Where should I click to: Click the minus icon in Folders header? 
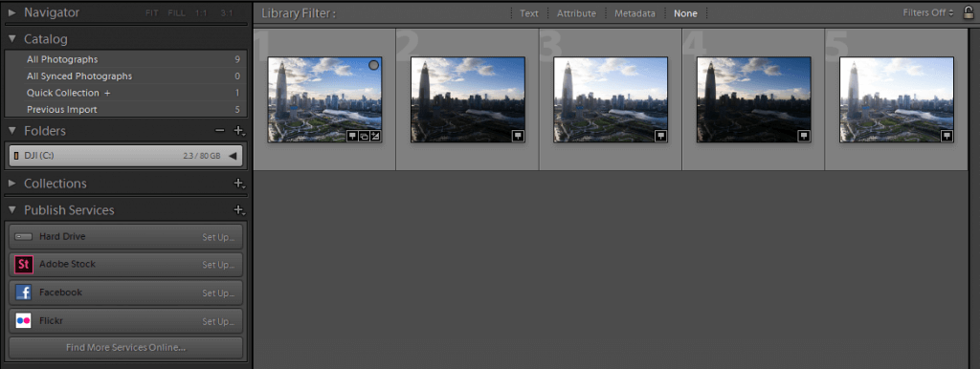point(219,131)
